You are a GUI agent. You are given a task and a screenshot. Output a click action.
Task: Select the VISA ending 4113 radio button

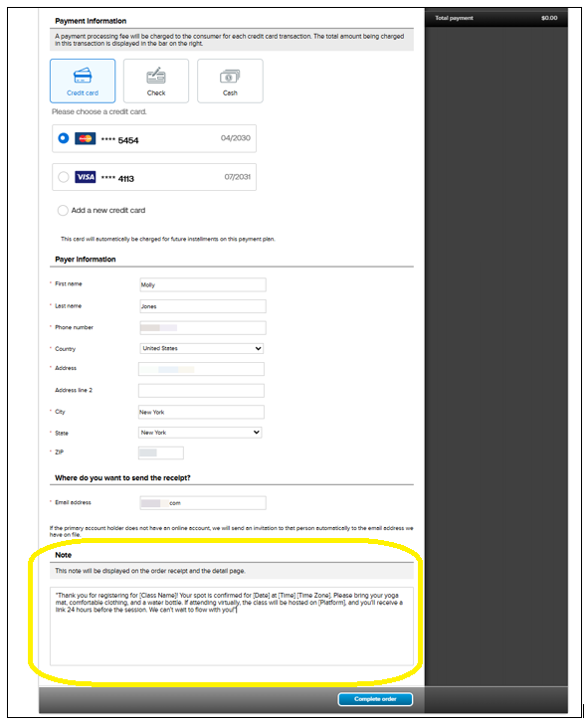(64, 177)
